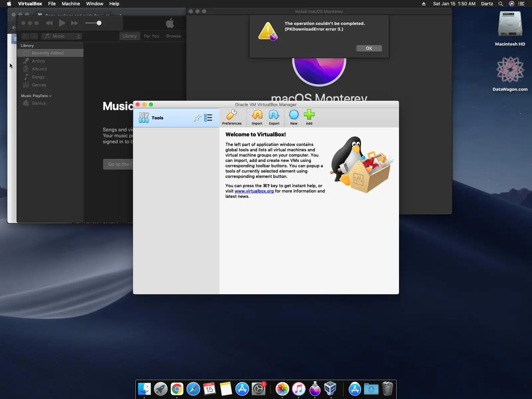This screenshot has width=532, height=399.
Task: Open Google Chrome from the Dock
Action: [x=177, y=389]
